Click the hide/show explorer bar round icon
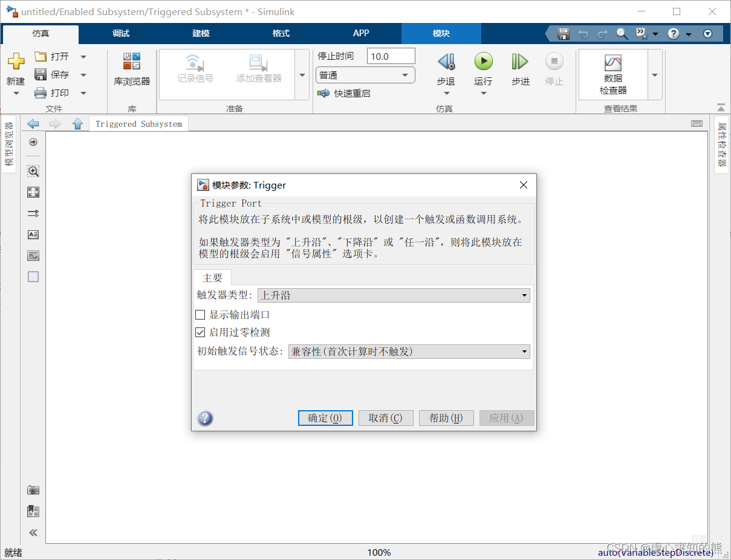 click(x=33, y=142)
